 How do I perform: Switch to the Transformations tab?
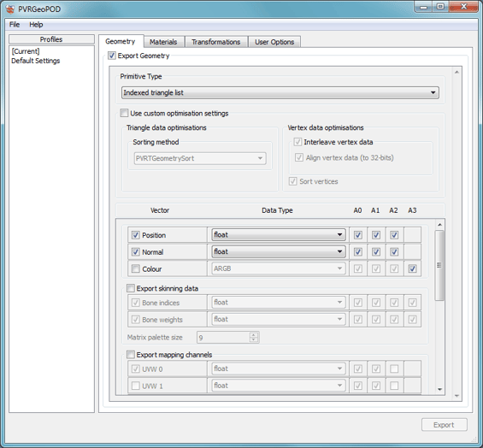click(216, 42)
